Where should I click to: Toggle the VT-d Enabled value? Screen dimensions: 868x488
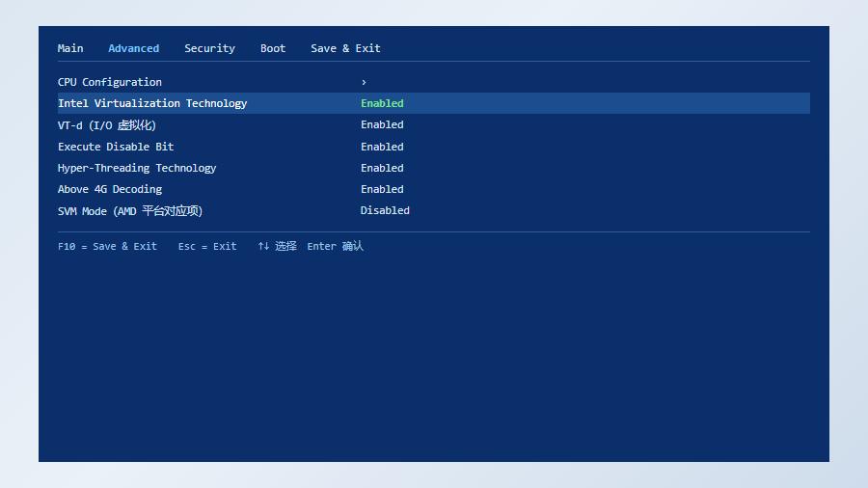point(382,124)
